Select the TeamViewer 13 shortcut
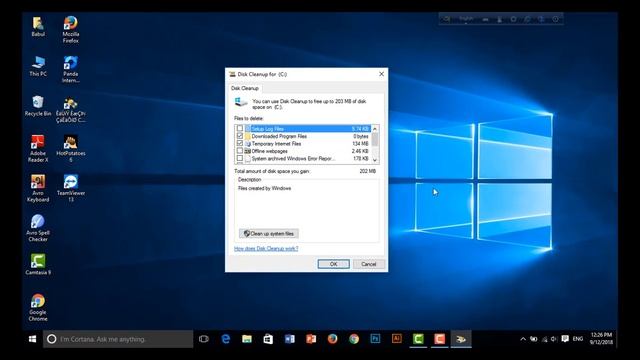 (71, 189)
